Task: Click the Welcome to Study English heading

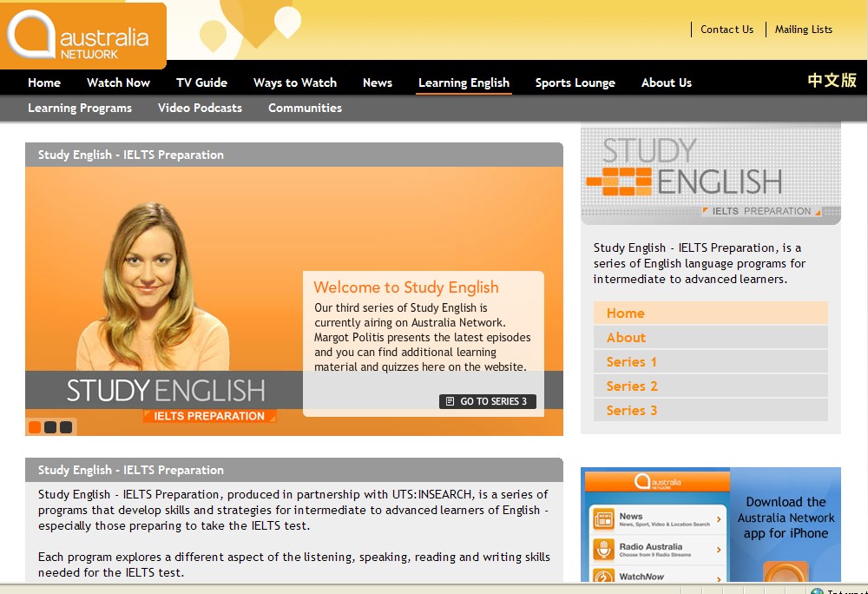Action: coord(405,287)
